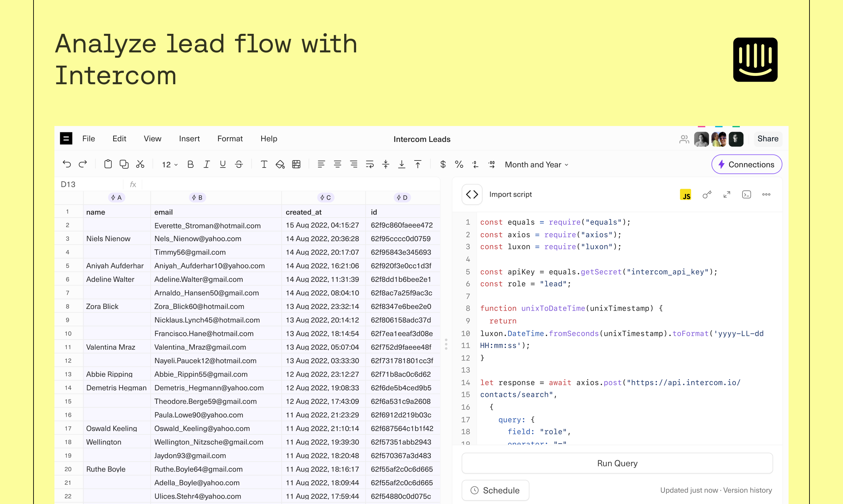Open the Insert menu
Viewport: 843px width, 504px height.
(189, 139)
